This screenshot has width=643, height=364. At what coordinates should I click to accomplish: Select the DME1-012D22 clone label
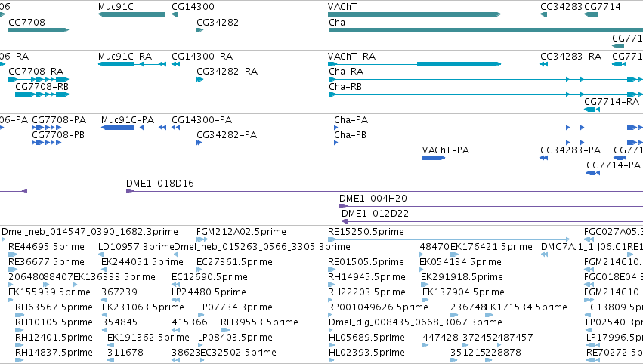pyautogui.click(x=376, y=213)
